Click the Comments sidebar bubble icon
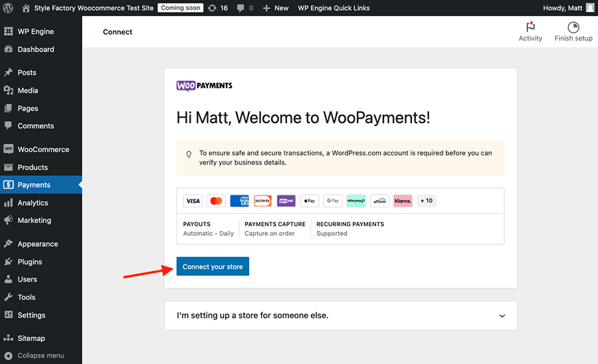This screenshot has width=598, height=364. pyautogui.click(x=9, y=126)
